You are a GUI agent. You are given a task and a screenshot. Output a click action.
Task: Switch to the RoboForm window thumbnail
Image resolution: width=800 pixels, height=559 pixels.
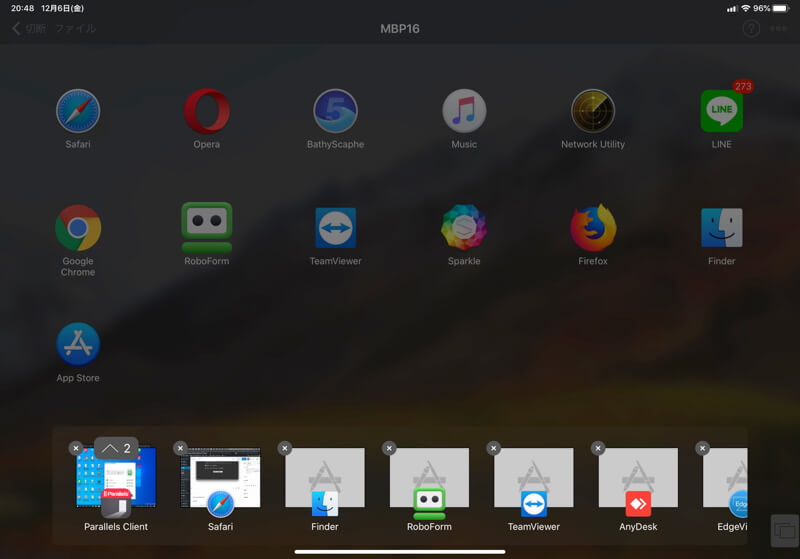[x=429, y=478]
